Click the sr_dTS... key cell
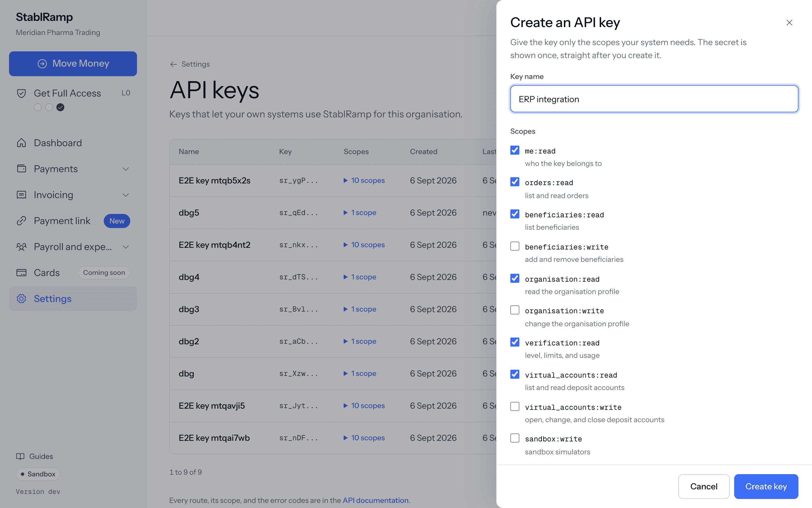The image size is (812, 508). pos(299,277)
